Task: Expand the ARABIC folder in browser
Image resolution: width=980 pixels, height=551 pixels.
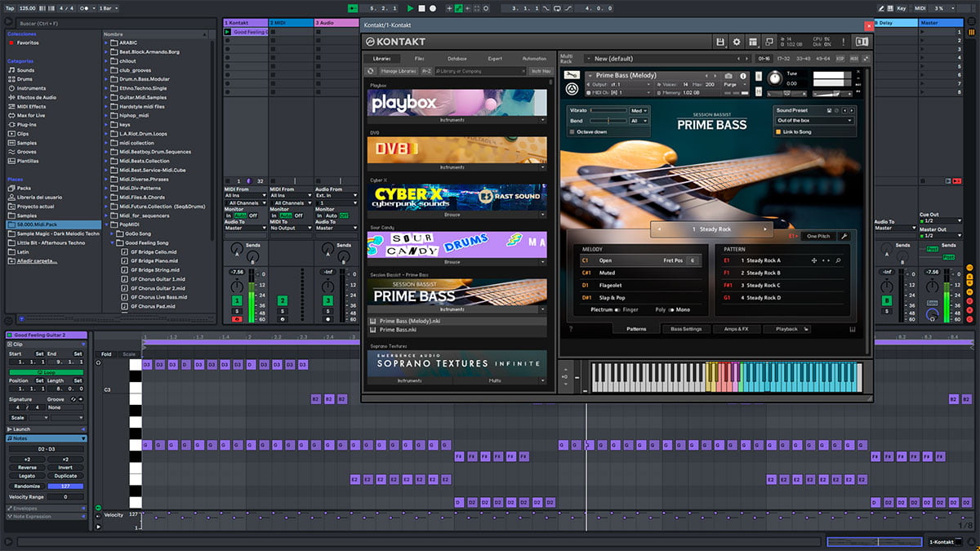Action: coord(107,42)
